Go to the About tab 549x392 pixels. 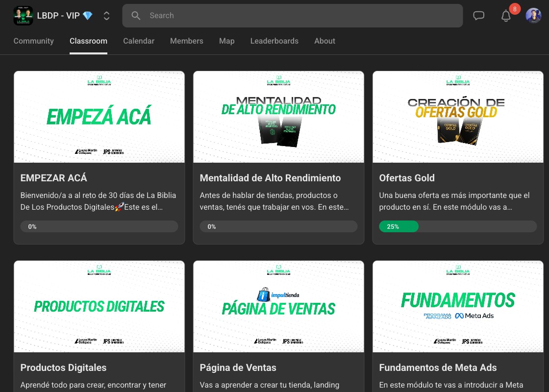[324, 41]
